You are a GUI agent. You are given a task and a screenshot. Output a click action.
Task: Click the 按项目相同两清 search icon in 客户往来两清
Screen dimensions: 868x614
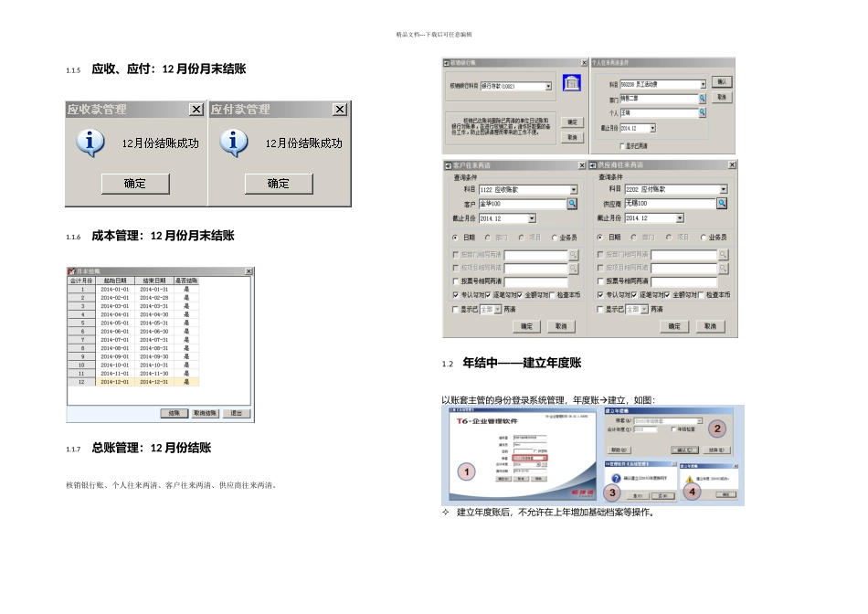pos(574,268)
